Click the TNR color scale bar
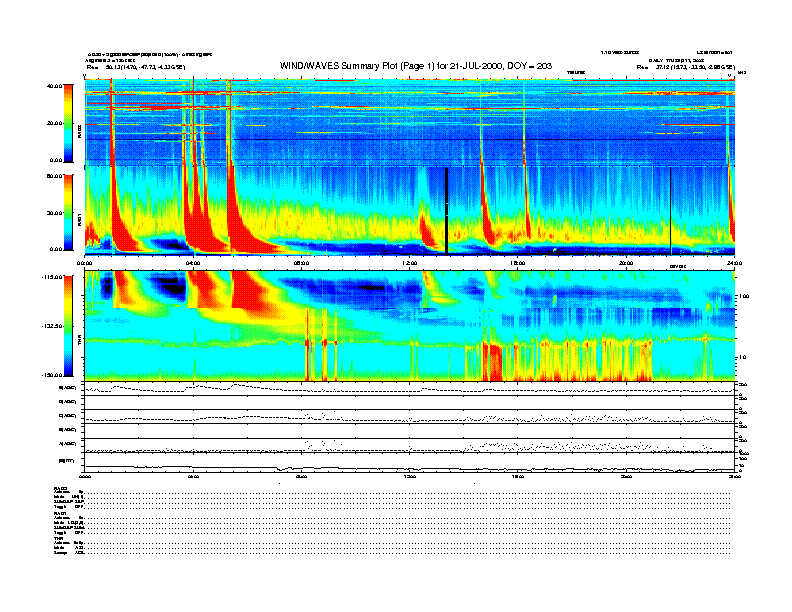Screen dimensions: 792x612 point(68,326)
